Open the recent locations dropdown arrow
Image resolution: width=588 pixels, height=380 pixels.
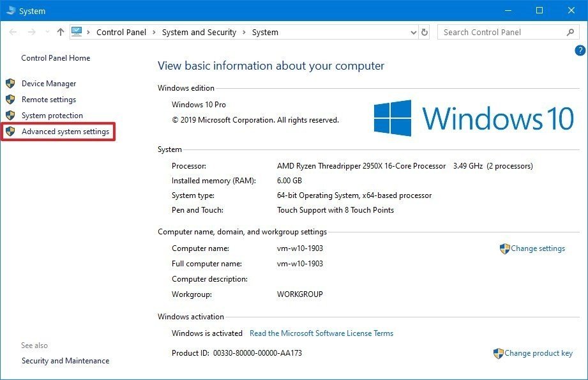coord(47,33)
